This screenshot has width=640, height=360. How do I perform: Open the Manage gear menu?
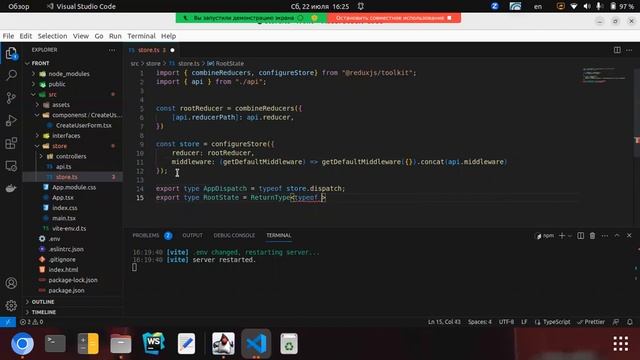(11, 305)
